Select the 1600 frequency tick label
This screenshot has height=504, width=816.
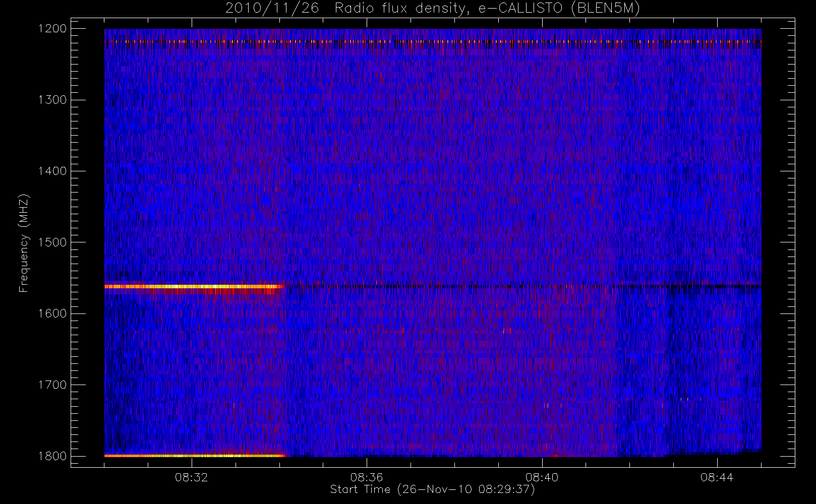(x=52, y=313)
